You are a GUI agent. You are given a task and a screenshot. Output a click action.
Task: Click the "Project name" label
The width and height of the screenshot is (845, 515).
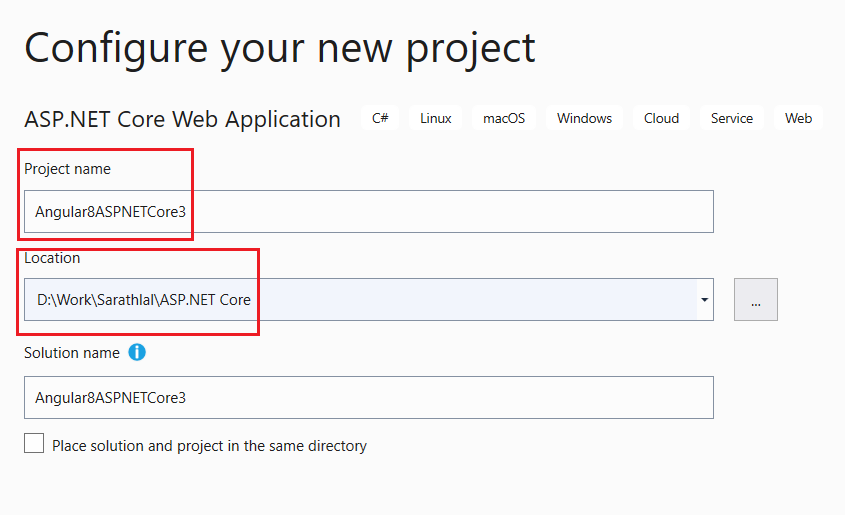(67, 169)
